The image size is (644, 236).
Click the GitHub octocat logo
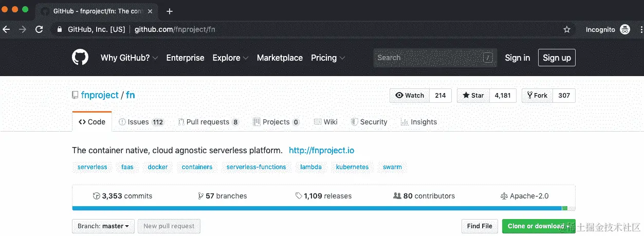point(80,58)
